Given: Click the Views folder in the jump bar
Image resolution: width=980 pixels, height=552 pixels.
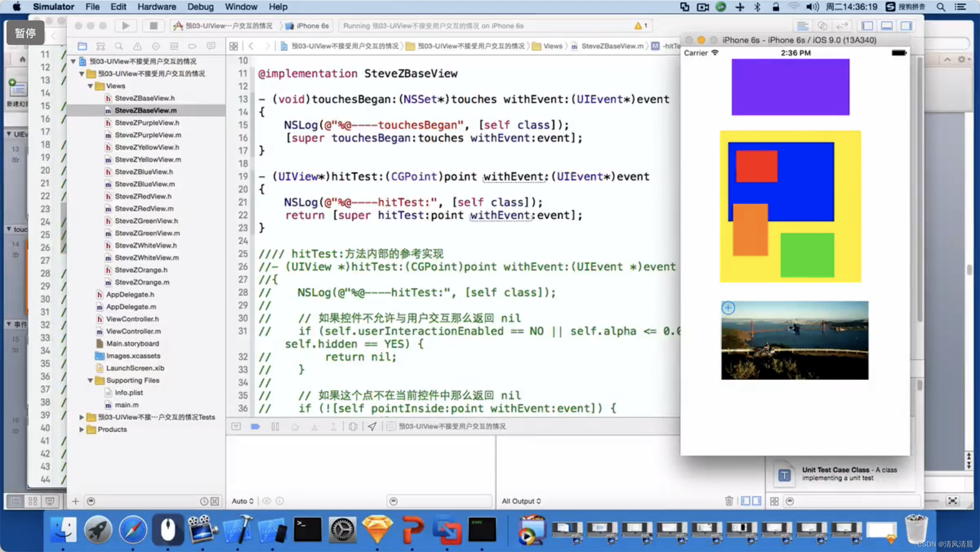Looking at the screenshot, I should (548, 46).
